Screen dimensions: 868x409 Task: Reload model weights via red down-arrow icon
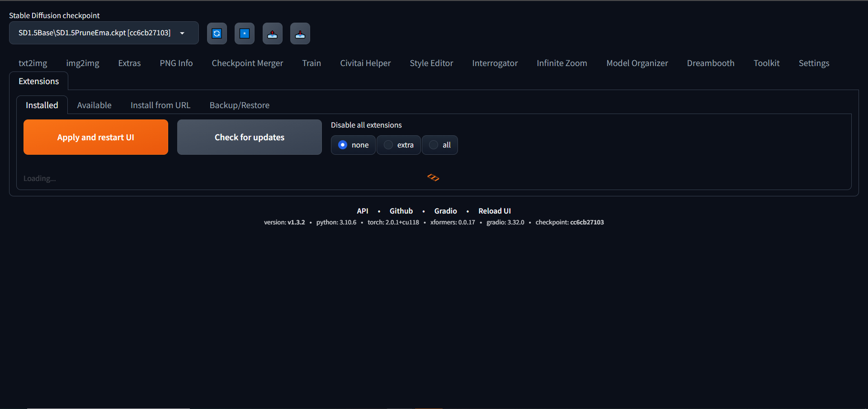tap(300, 33)
